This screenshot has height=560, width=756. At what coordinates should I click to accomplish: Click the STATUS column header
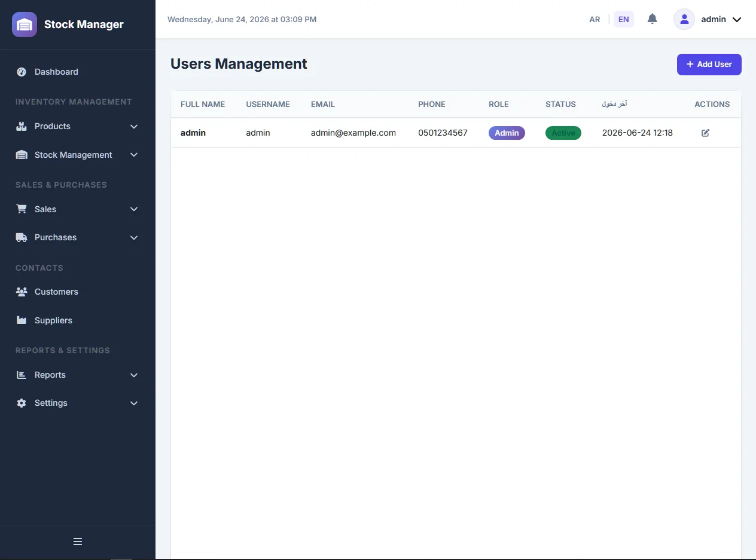coord(560,104)
